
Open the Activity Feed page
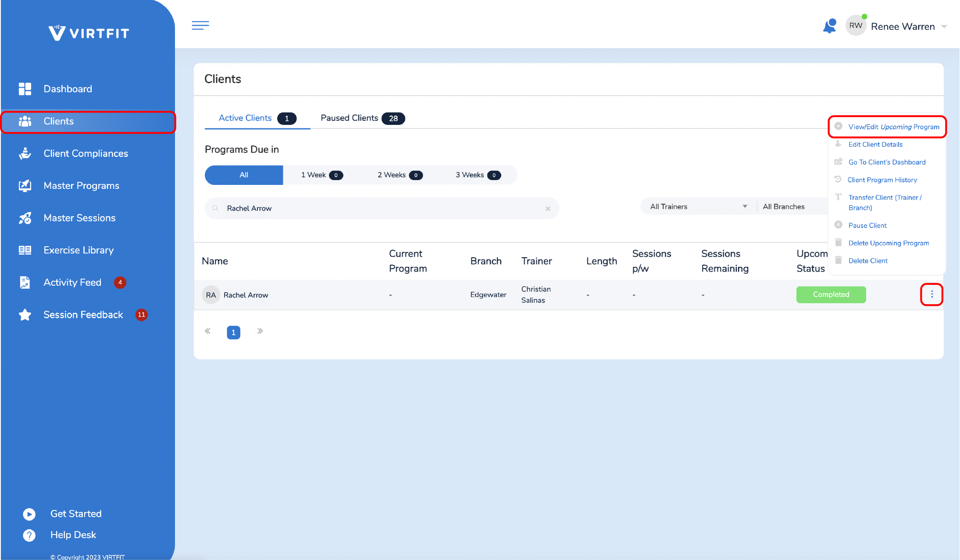point(72,283)
